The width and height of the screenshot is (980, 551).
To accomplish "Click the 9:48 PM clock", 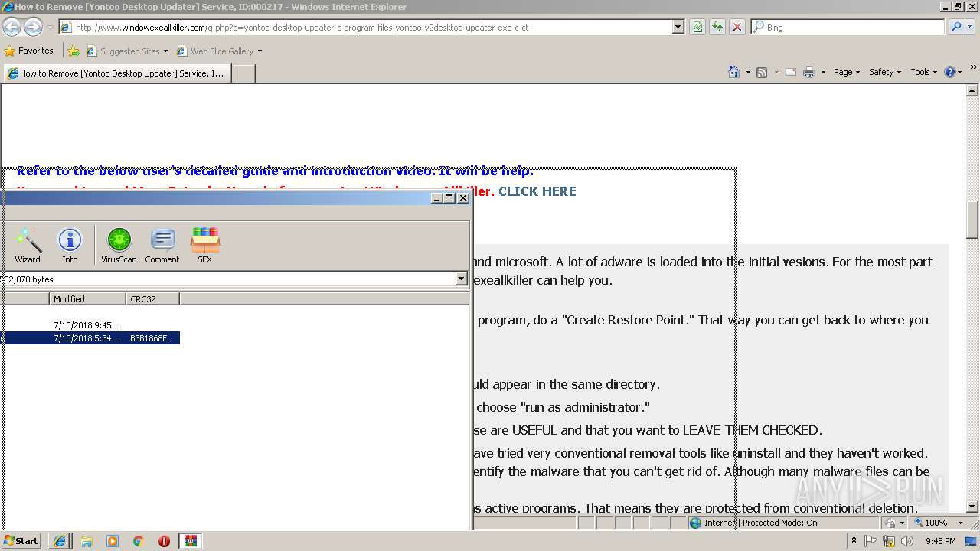I will (x=940, y=541).
